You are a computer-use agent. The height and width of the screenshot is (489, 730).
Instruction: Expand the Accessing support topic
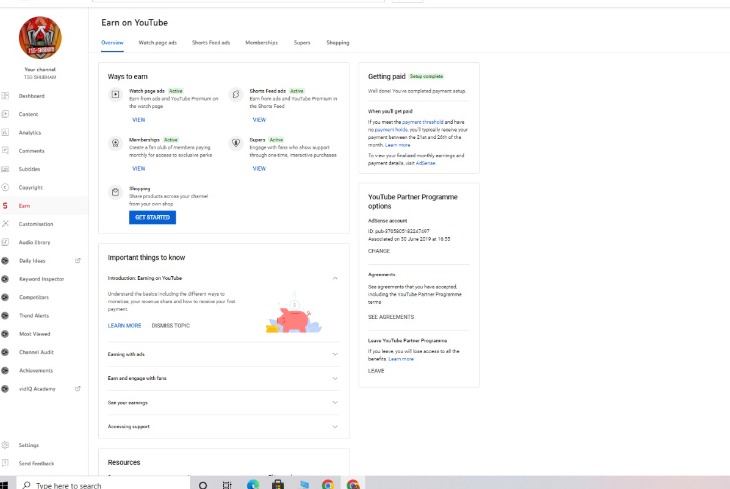[335, 427]
